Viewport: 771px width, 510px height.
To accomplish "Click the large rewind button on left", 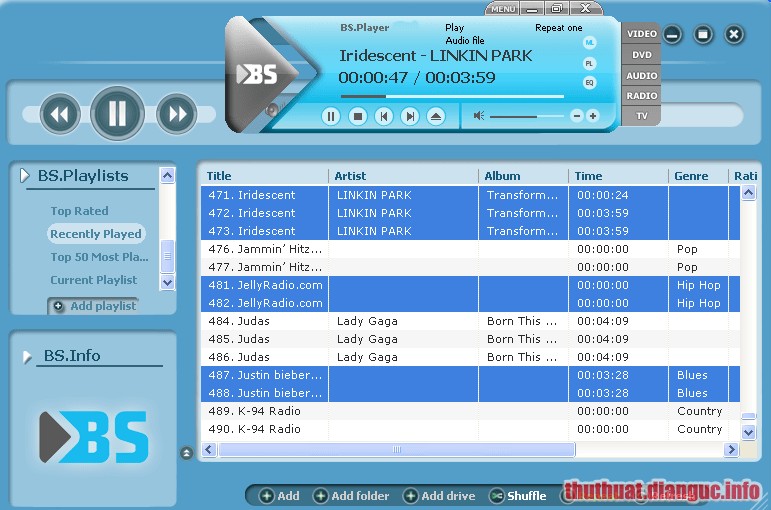I will coord(60,114).
